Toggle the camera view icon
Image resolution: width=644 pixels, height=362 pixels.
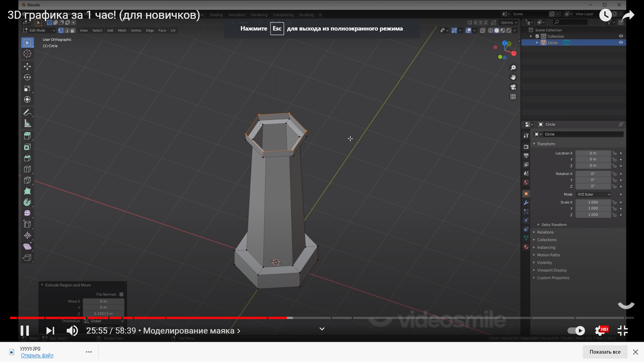click(x=513, y=87)
